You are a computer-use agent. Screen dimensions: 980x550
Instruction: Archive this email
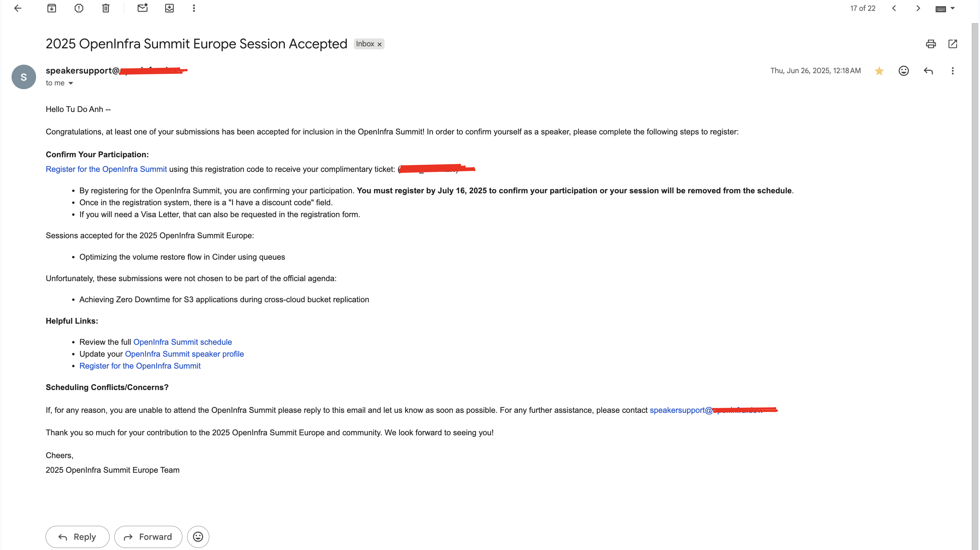click(52, 8)
